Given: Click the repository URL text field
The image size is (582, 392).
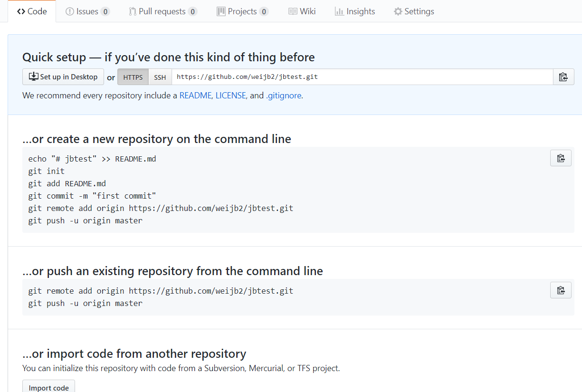Looking at the screenshot, I should coord(362,77).
